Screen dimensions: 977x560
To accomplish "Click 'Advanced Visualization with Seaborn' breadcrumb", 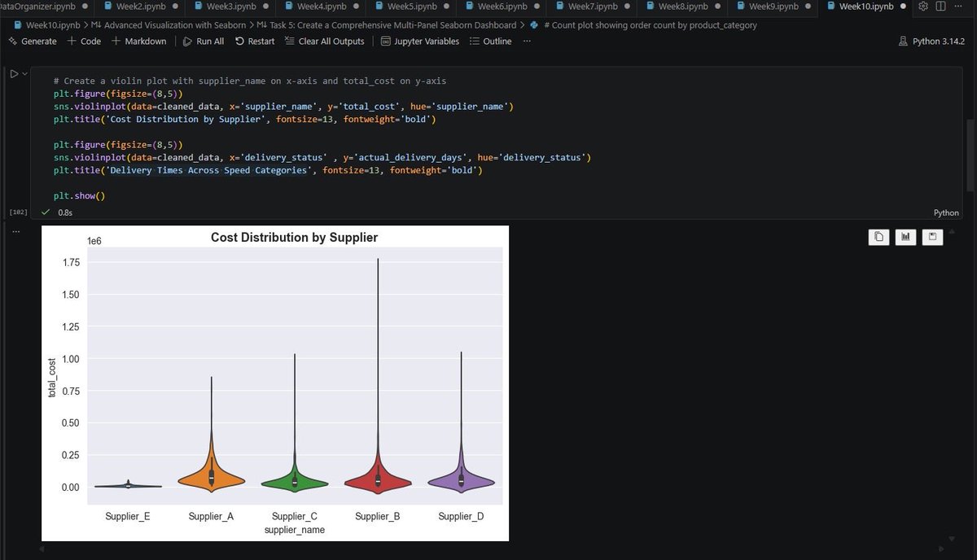I will click(x=167, y=25).
